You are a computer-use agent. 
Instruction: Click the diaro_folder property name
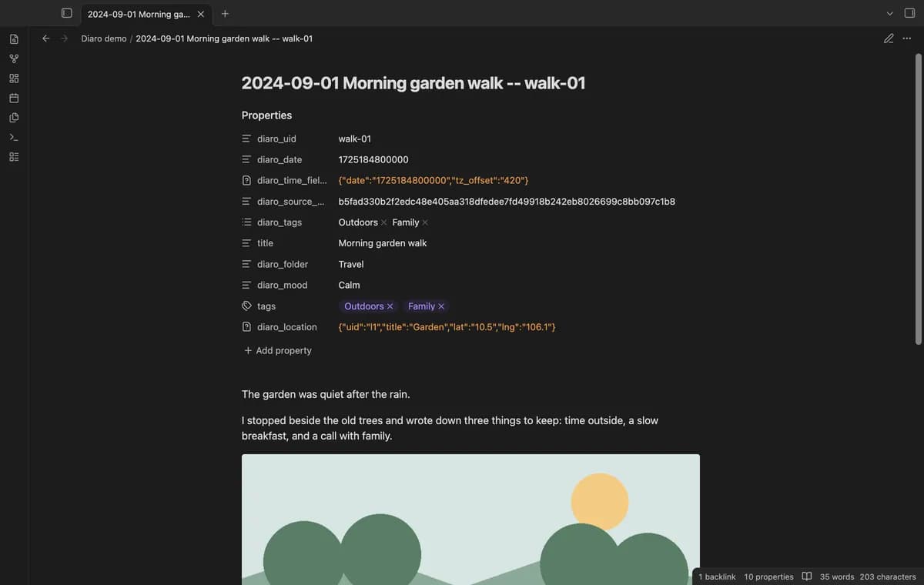(x=283, y=264)
